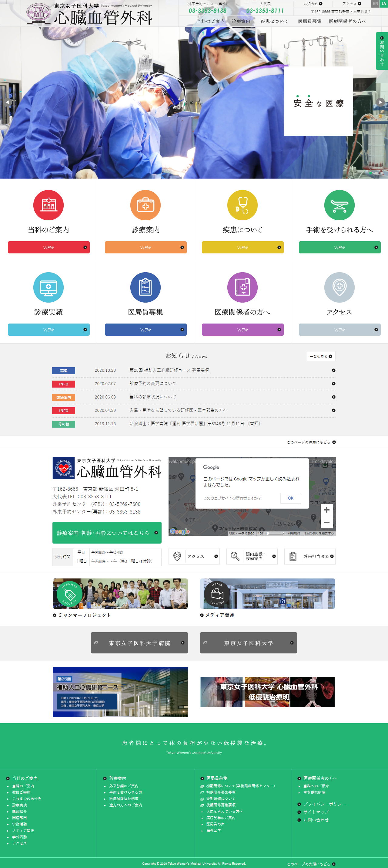The image size is (388, 868).
Task: Click the light blue monitor icon for 診療実績
Action: click(x=48, y=287)
